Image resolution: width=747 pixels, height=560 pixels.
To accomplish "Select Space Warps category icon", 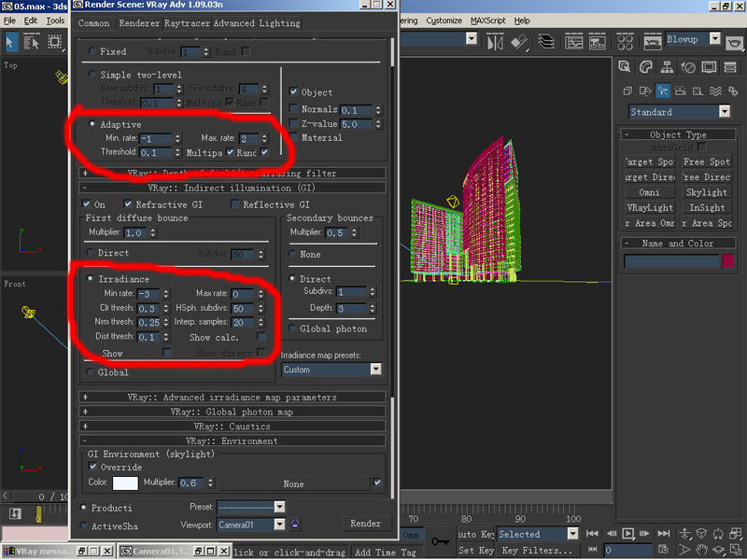I will coord(715,91).
